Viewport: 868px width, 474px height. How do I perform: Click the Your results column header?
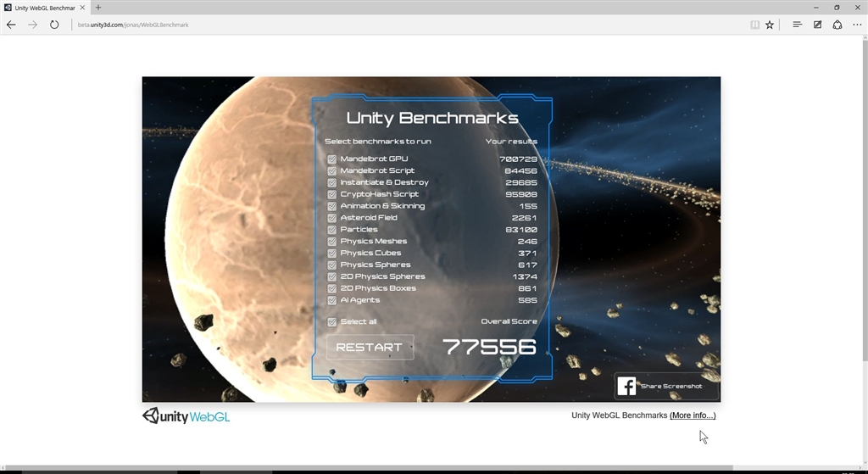511,142
